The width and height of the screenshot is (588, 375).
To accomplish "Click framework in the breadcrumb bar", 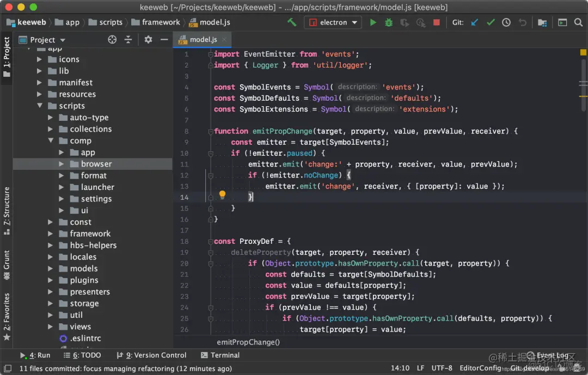I will (156, 22).
